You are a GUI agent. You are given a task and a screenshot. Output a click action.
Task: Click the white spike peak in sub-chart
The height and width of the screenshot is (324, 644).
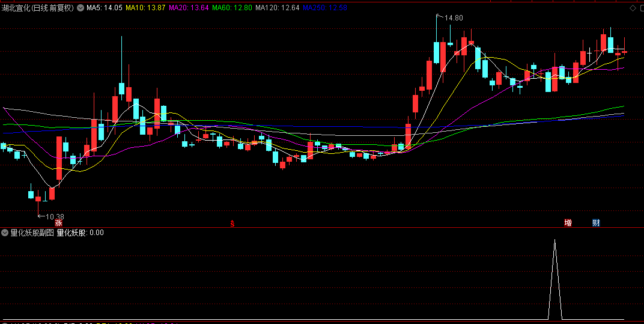(555, 240)
